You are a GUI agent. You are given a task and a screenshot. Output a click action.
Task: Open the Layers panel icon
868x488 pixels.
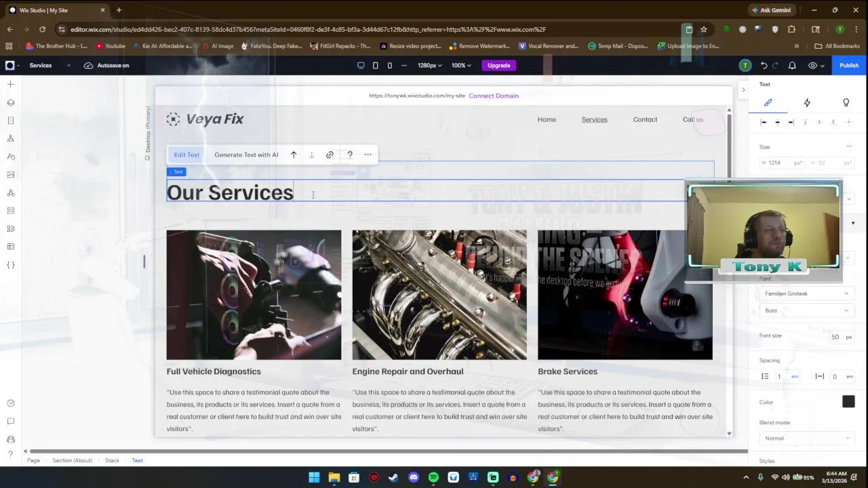[x=10, y=102]
